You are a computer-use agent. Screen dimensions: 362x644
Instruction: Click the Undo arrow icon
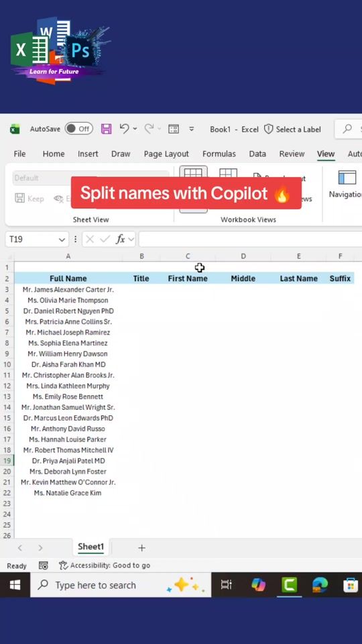pos(125,129)
